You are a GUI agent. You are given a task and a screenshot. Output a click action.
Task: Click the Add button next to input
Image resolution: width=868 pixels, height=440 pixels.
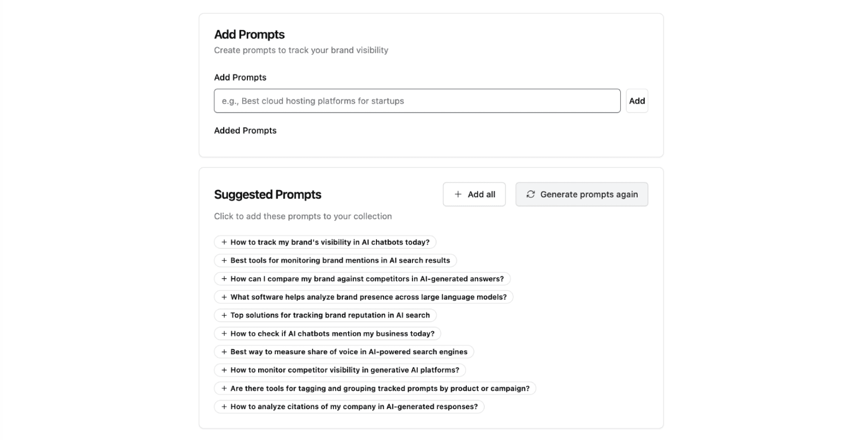(637, 101)
